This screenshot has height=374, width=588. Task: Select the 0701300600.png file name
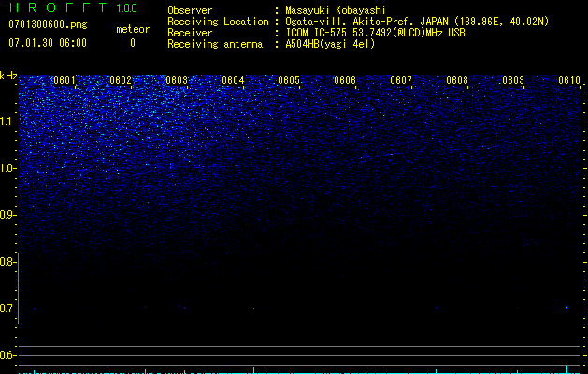pos(48,25)
